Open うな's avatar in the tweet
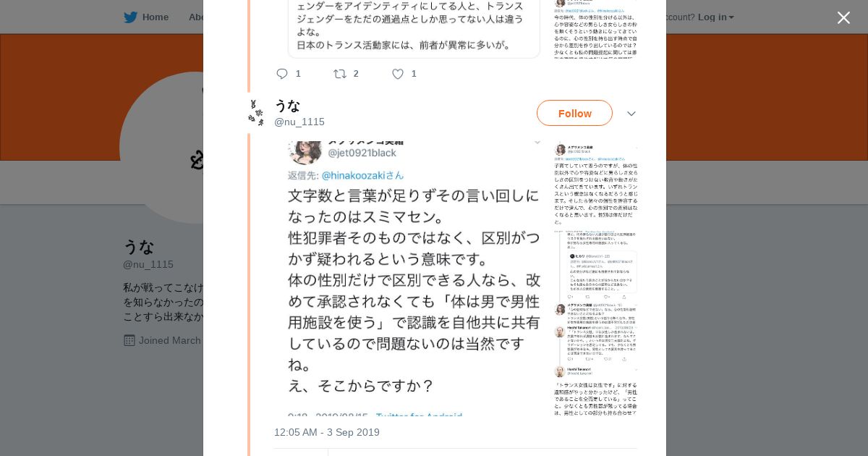Screen dimensions: 868x456 256,113
